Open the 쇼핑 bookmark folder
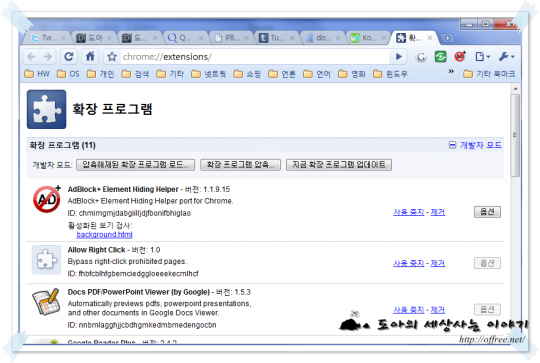The width and height of the screenshot is (540, 363). tap(247, 74)
